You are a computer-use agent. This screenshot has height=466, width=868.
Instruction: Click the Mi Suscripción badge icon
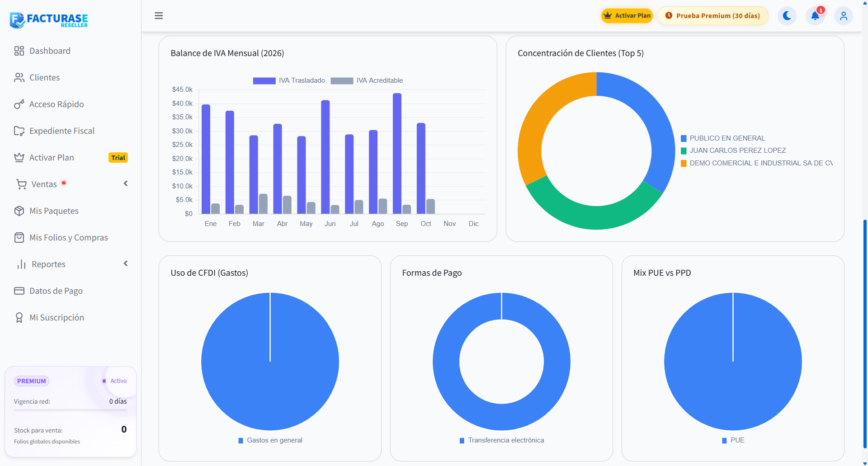pos(19,318)
